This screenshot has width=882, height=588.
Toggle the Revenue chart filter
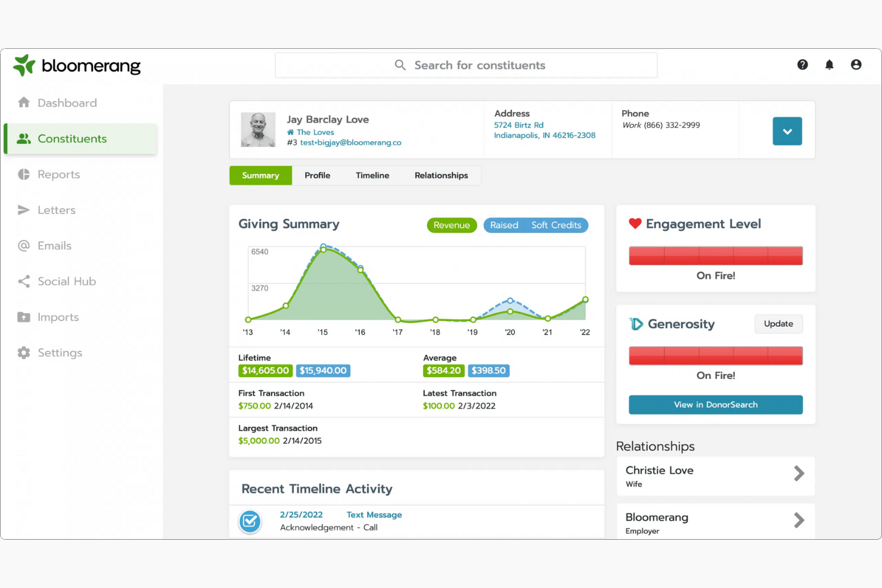(x=452, y=225)
